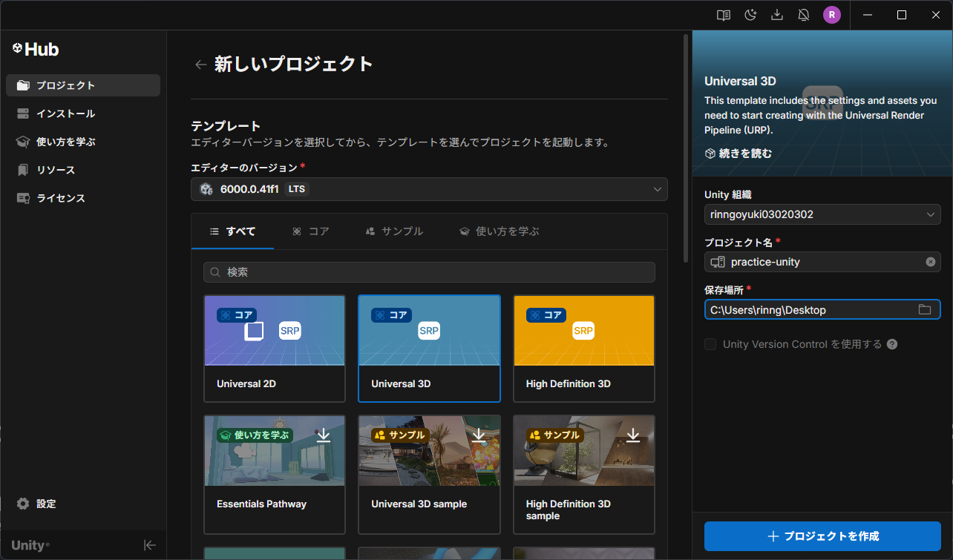
Task: Click the cube icon beside 続きを読む
Action: tap(710, 154)
